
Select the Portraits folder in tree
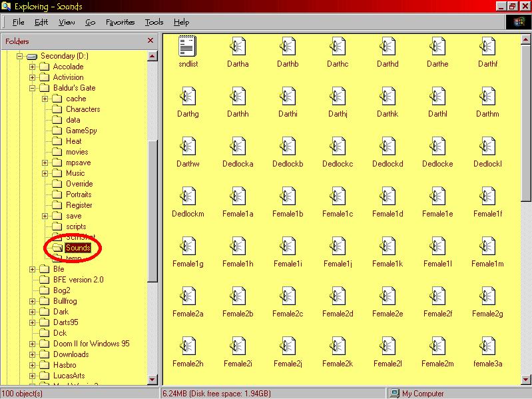[x=79, y=195]
